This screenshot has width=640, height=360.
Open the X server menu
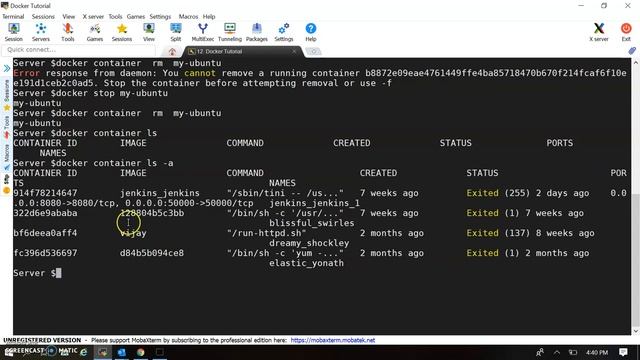93,16
